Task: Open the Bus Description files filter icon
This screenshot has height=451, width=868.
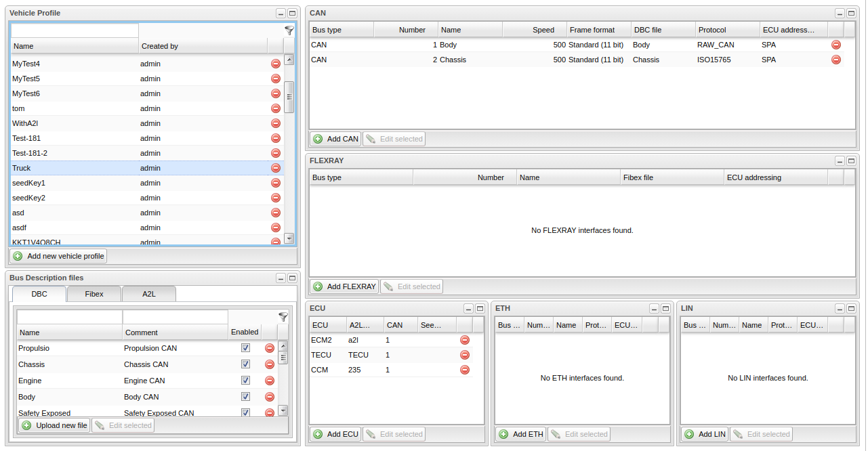Action: click(x=283, y=317)
